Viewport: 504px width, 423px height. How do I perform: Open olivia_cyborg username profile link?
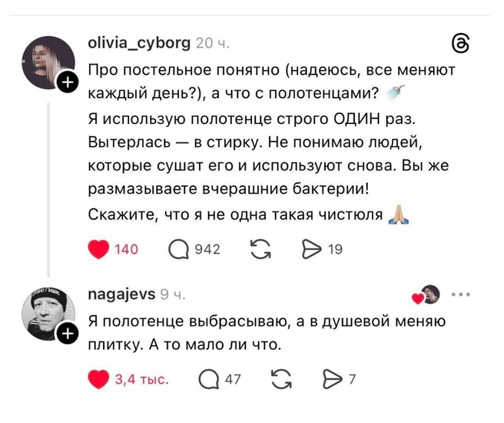140,44
